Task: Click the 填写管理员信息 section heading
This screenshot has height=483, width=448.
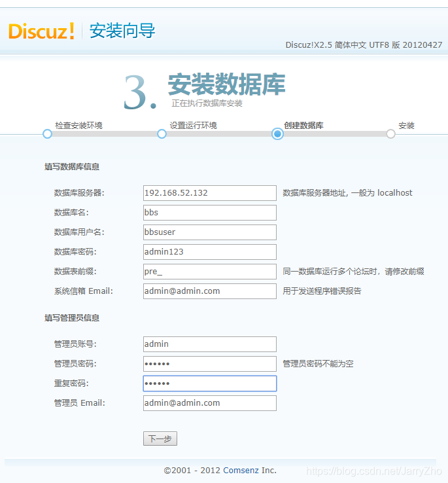Action: coord(72,317)
